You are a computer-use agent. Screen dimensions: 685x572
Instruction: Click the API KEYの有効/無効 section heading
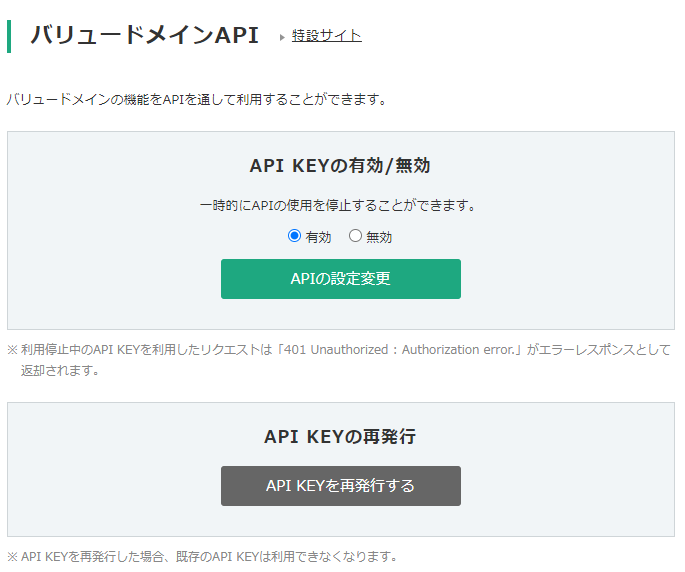pyautogui.click(x=340, y=166)
